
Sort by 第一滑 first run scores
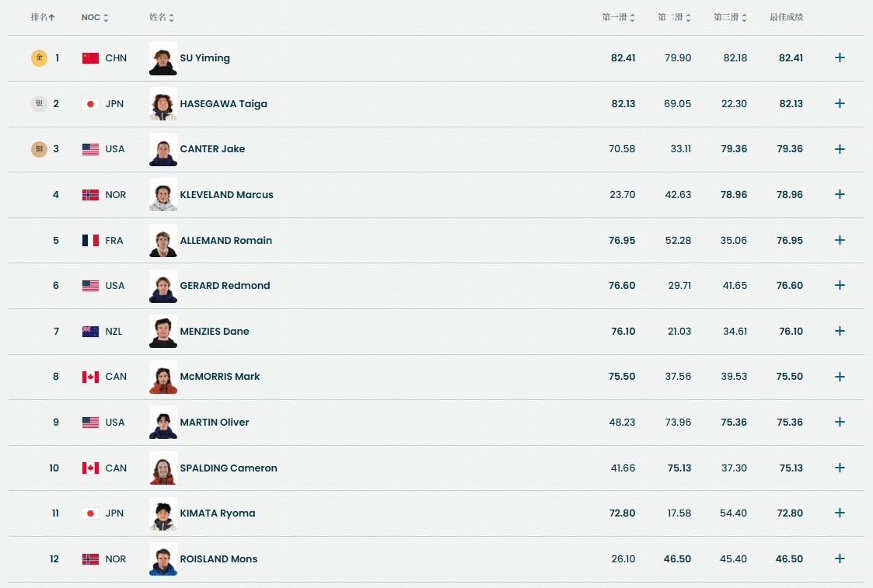619,17
